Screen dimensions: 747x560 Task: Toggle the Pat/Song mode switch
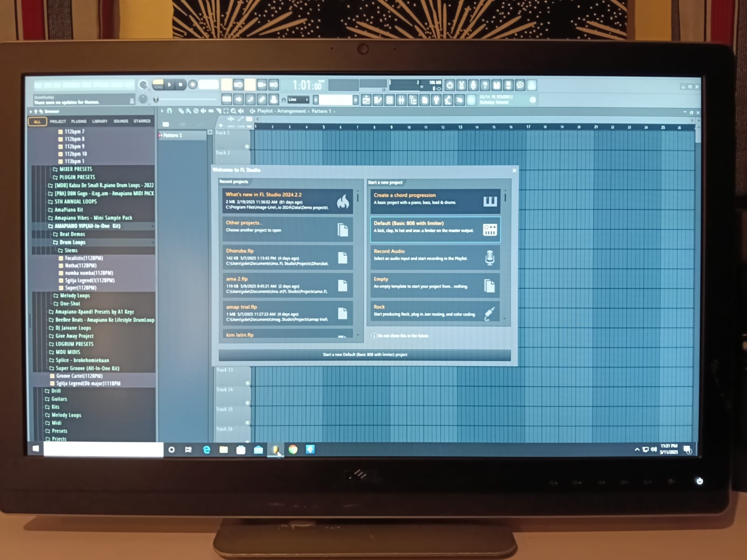(x=158, y=84)
